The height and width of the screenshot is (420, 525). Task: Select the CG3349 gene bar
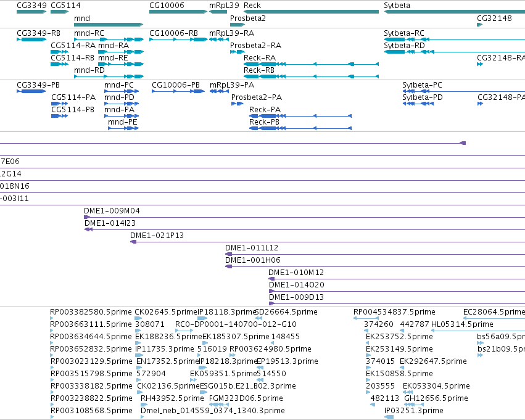click(x=31, y=12)
